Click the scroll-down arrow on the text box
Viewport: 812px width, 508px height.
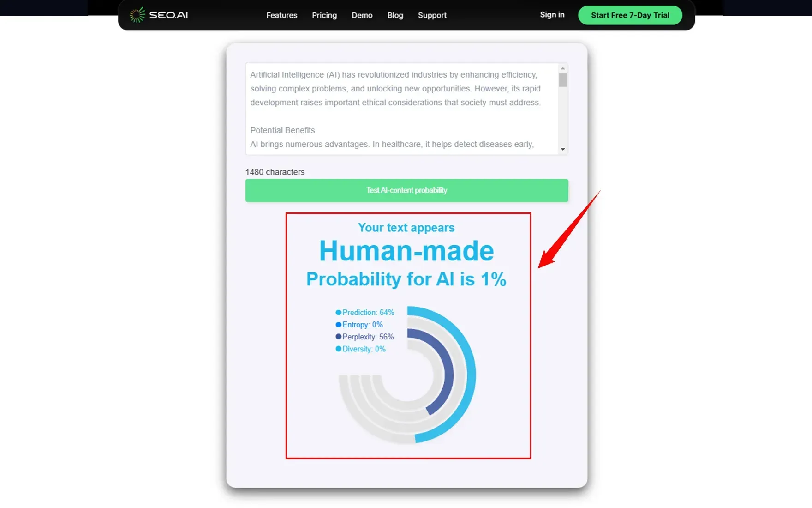[x=562, y=150]
